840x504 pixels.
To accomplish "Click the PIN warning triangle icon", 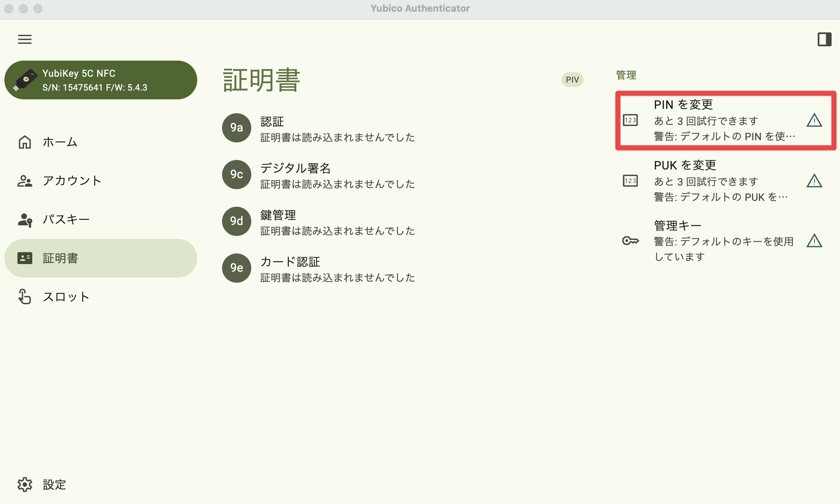I will click(814, 120).
